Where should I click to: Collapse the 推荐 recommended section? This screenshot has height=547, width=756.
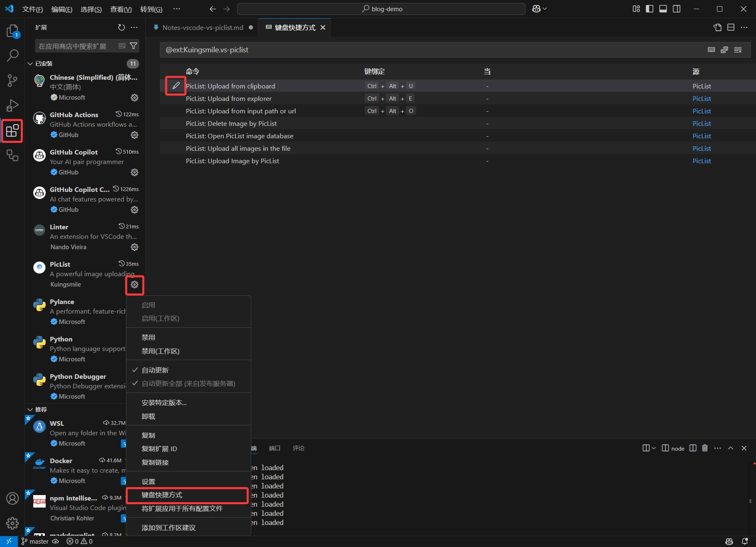[30, 410]
